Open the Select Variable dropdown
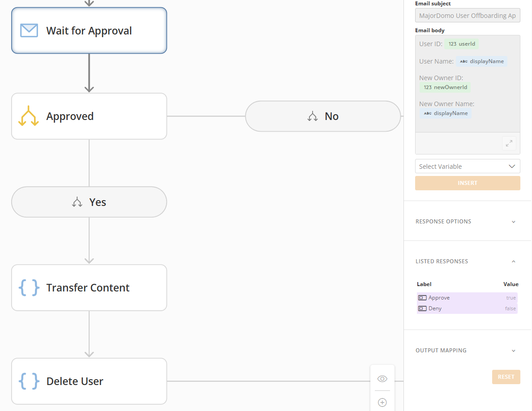This screenshot has width=532, height=411. 467,166
